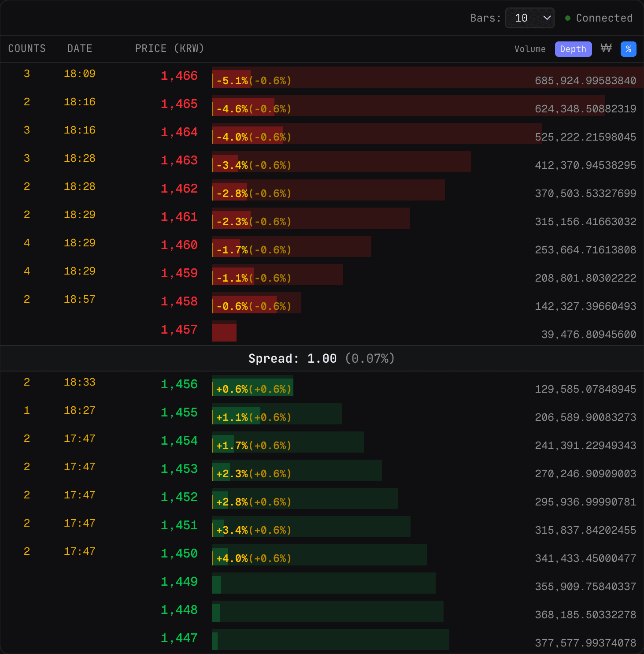Viewport: 644px width, 654px height.
Task: Click the Spread: 1.00 row
Action: pyautogui.click(x=322, y=358)
